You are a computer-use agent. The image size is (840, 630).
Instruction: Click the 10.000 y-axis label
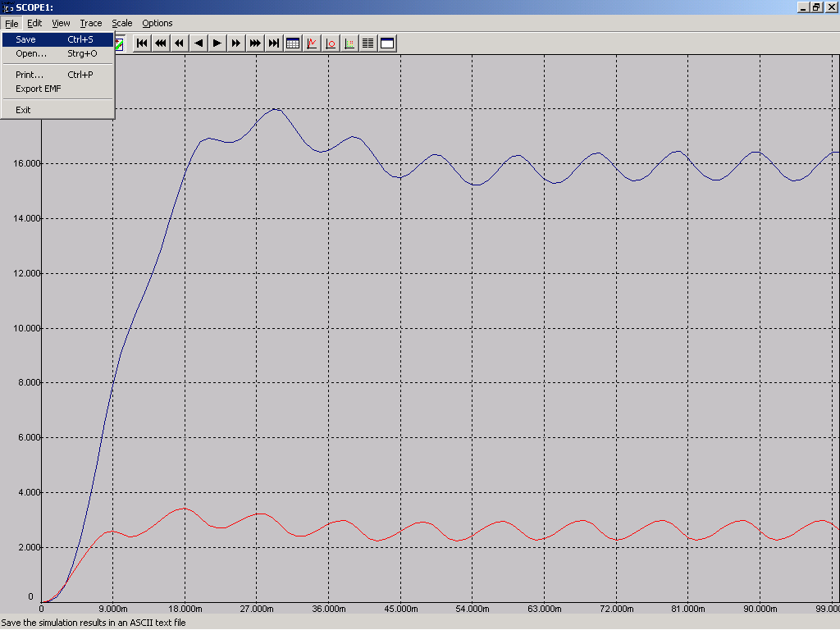click(x=27, y=328)
